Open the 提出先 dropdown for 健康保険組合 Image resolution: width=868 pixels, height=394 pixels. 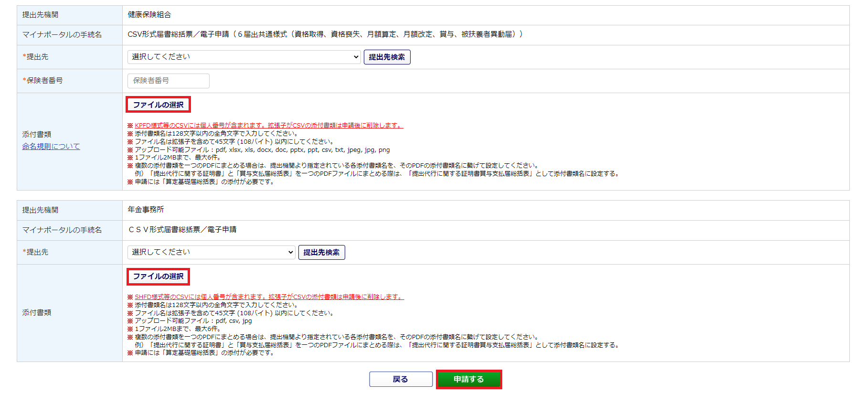click(244, 57)
